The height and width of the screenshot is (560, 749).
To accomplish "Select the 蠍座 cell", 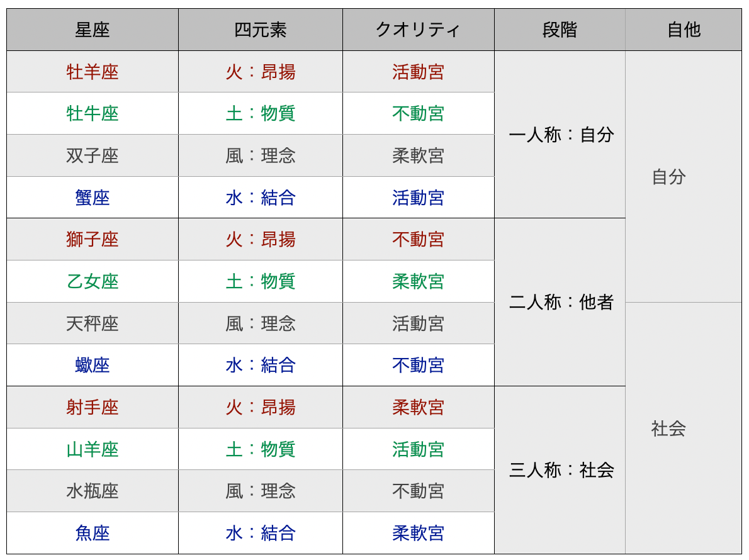I will (93, 366).
